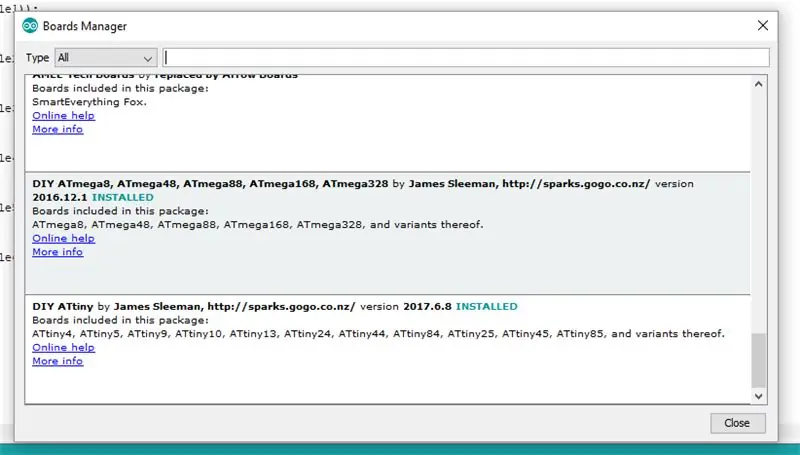Click the scroll down arrow of the list
Screen dimensions: 800x455
click(x=759, y=396)
